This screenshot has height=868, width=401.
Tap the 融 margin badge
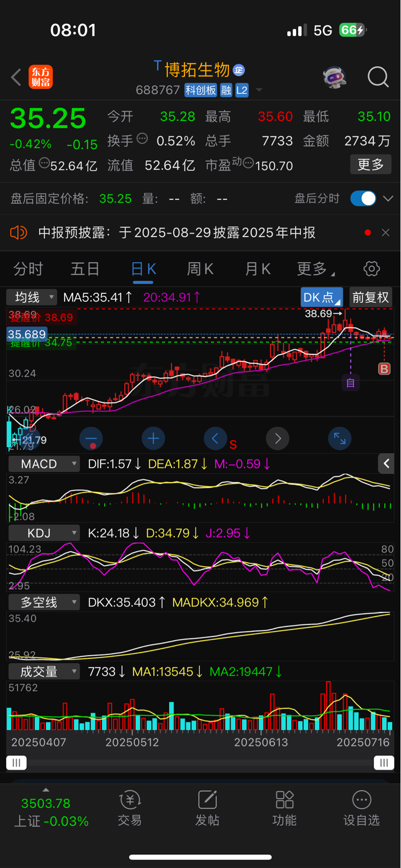(x=226, y=90)
